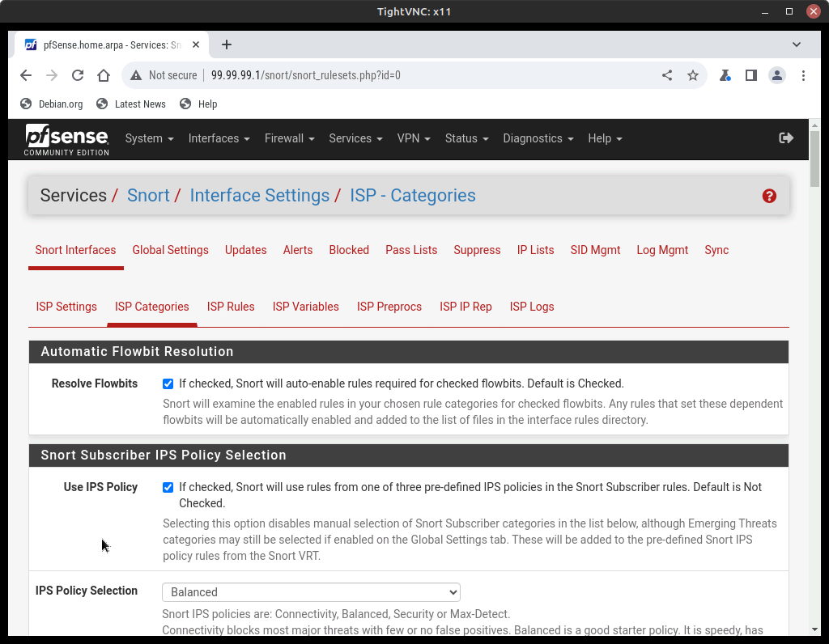Expand the VPN menu
Image resolution: width=829 pixels, height=644 pixels.
tap(414, 138)
